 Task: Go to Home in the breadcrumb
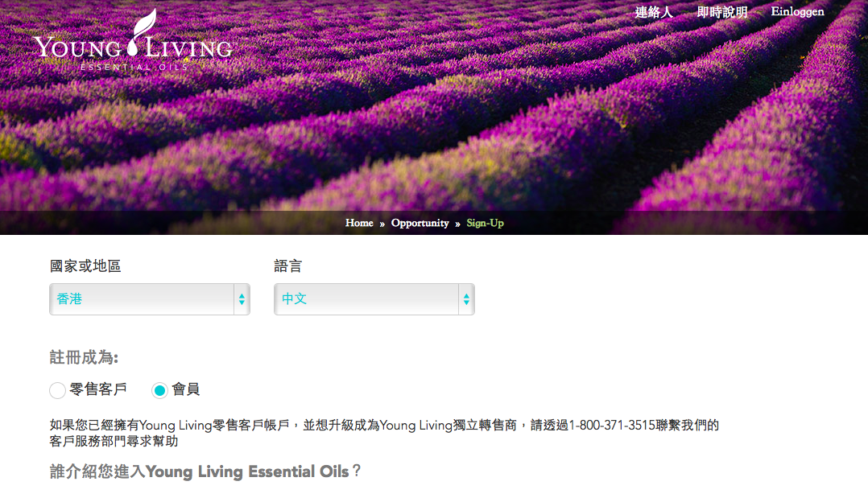359,223
